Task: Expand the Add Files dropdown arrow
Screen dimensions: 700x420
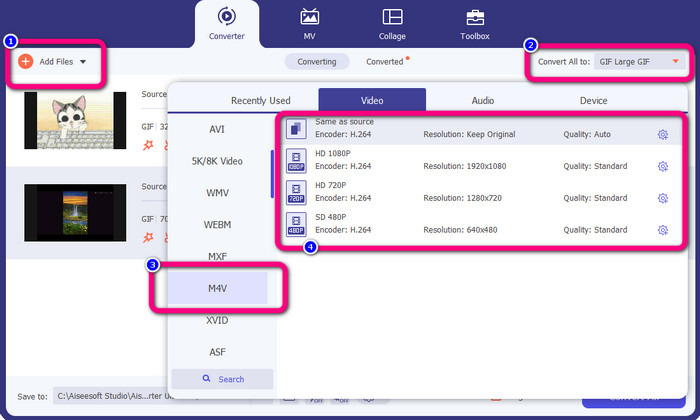Action: (83, 62)
